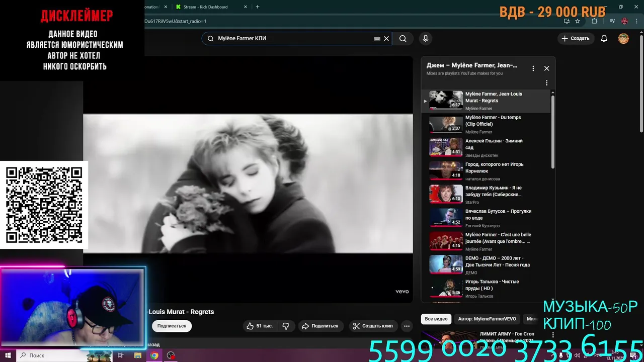Click the playlist panel scrollbar thumb
Screen dimensions: 644x362
(x=553, y=132)
